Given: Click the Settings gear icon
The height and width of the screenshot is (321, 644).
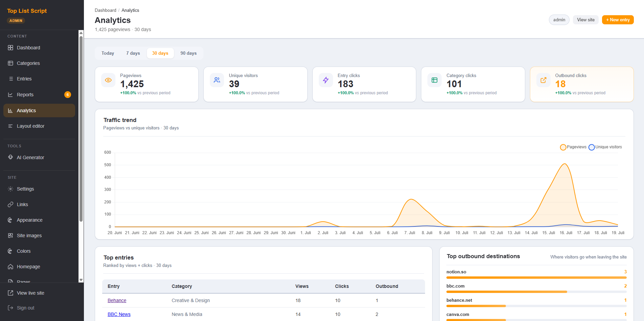Looking at the screenshot, I should click(10, 189).
